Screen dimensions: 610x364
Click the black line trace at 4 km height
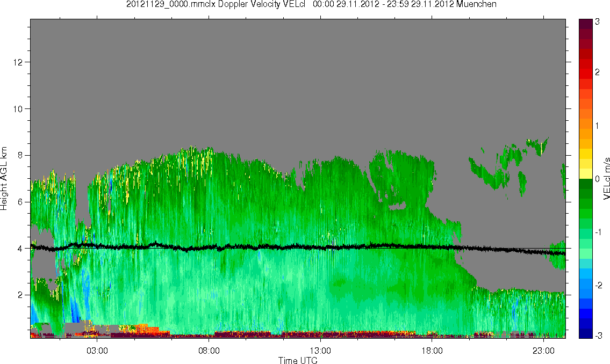(298, 247)
